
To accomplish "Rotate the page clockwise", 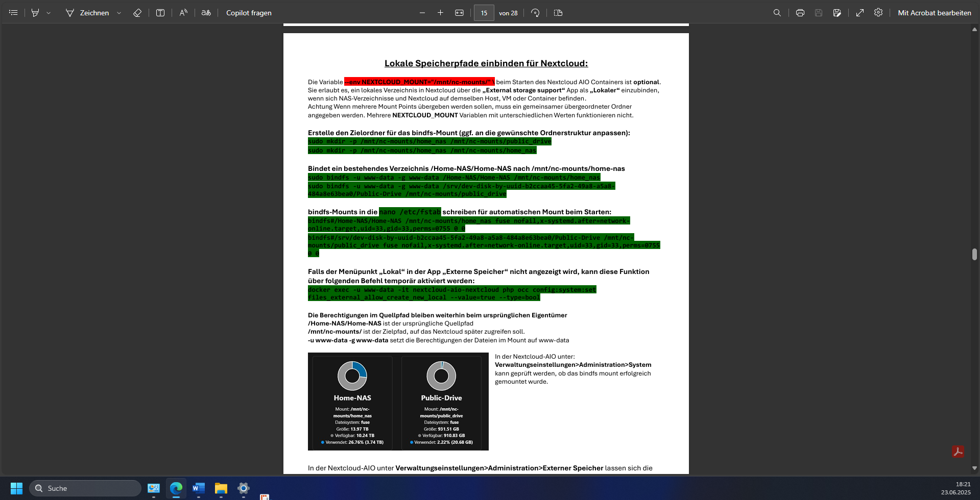I will [x=535, y=13].
